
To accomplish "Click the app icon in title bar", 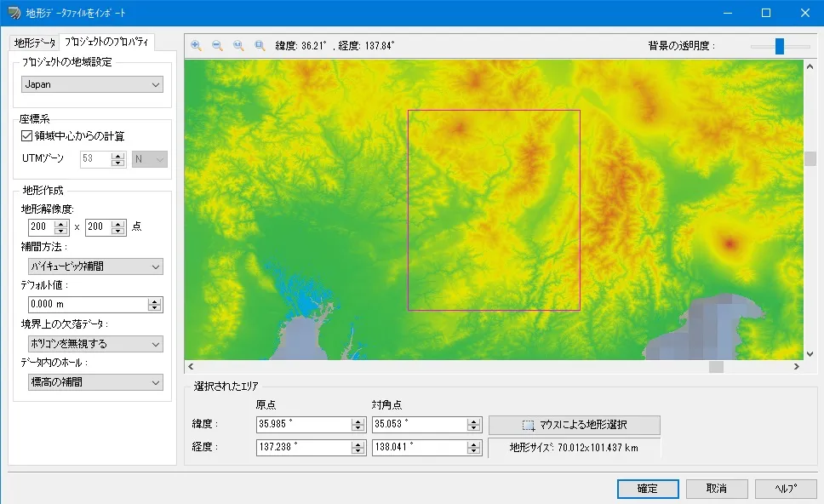I will pos(14,14).
